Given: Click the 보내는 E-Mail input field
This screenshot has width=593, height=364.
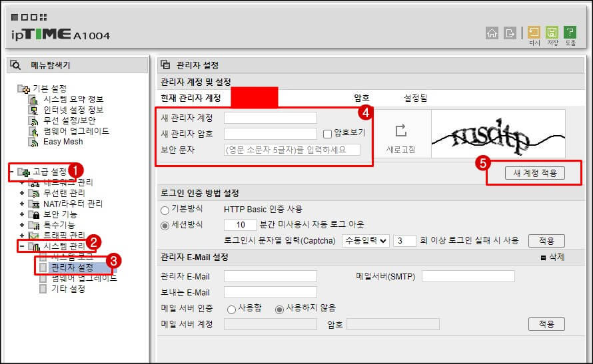Looking at the screenshot, I should 271,292.
